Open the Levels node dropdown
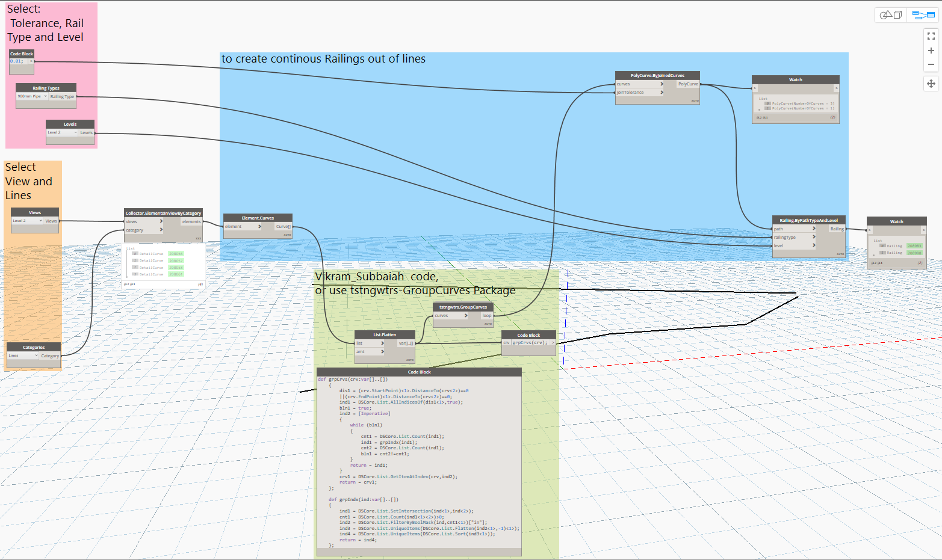Image resolution: width=942 pixels, height=560 pixels. click(62, 132)
